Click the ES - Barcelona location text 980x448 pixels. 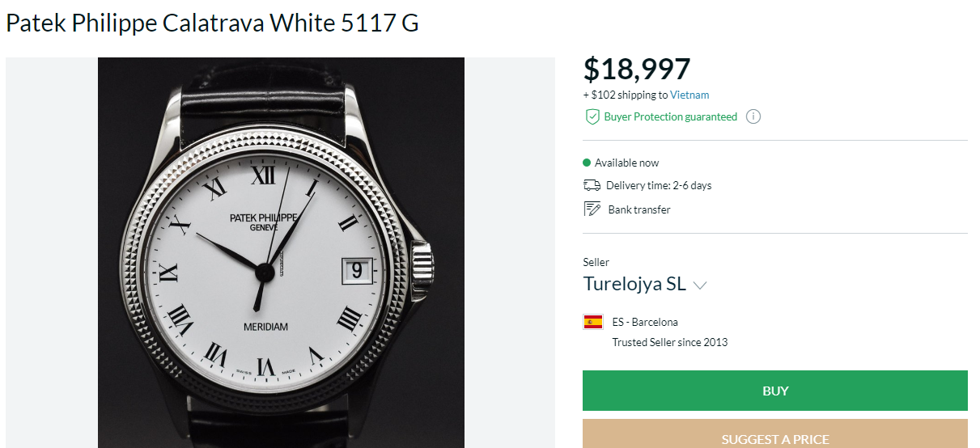pyautogui.click(x=645, y=322)
